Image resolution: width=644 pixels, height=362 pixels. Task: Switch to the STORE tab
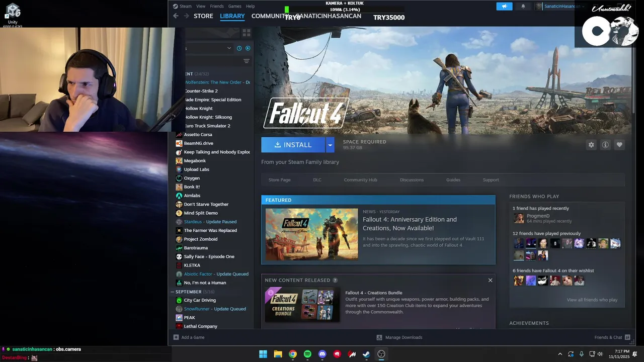click(203, 16)
